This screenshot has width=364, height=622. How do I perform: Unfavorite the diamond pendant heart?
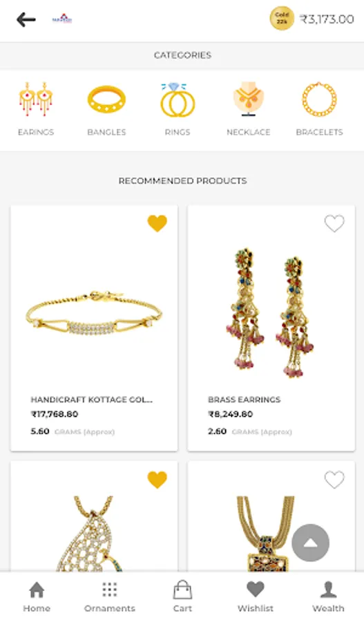[157, 480]
